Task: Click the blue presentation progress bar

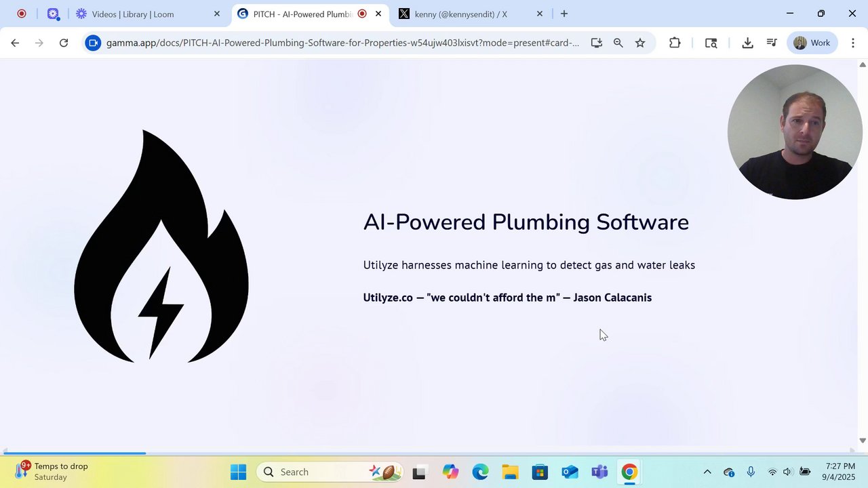Action: click(x=75, y=453)
